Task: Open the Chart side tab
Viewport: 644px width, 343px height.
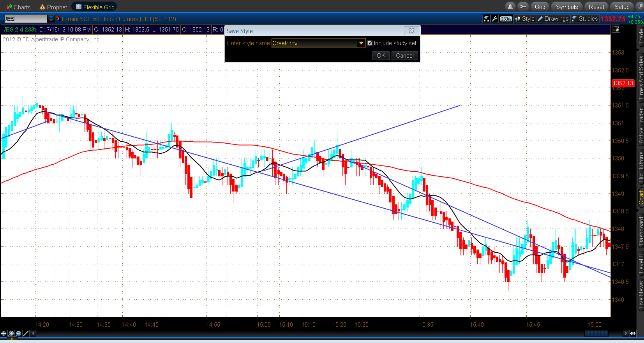Action: (x=641, y=197)
